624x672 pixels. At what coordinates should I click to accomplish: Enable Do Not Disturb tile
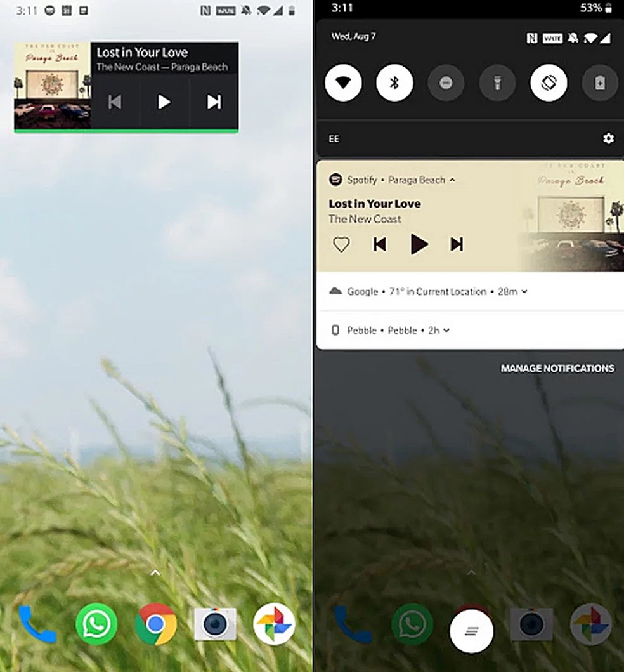click(x=446, y=82)
